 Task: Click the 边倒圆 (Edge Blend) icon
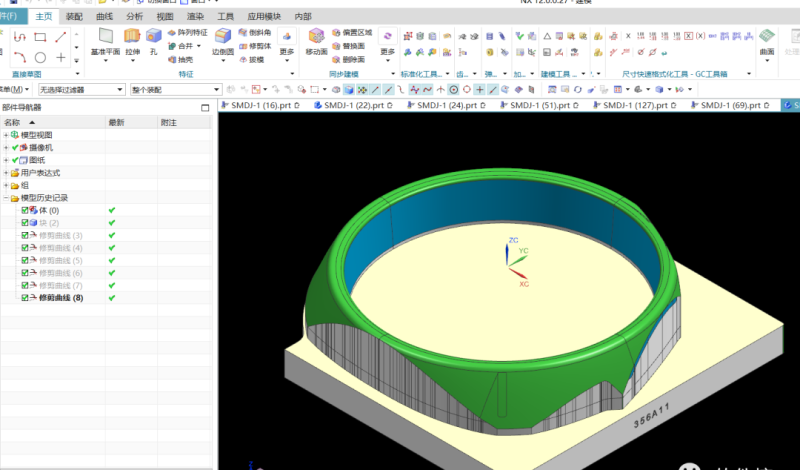(225, 40)
